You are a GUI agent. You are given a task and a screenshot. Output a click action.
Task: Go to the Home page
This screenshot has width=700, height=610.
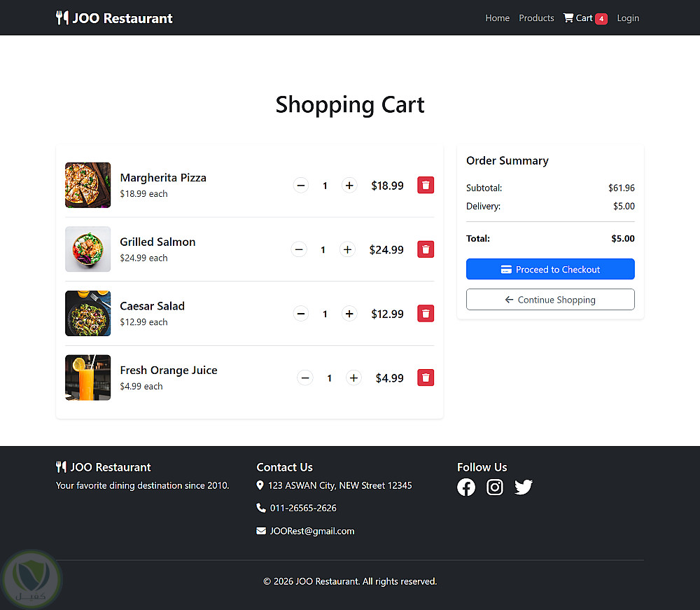497,18
